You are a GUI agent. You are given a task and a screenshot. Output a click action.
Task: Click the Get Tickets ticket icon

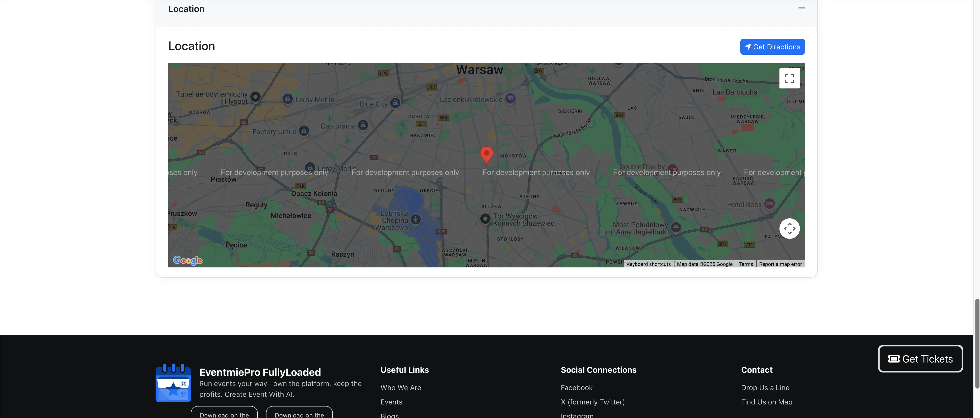(894, 358)
